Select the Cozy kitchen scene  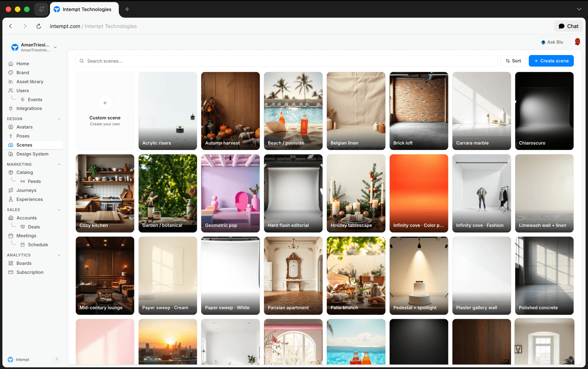click(105, 193)
